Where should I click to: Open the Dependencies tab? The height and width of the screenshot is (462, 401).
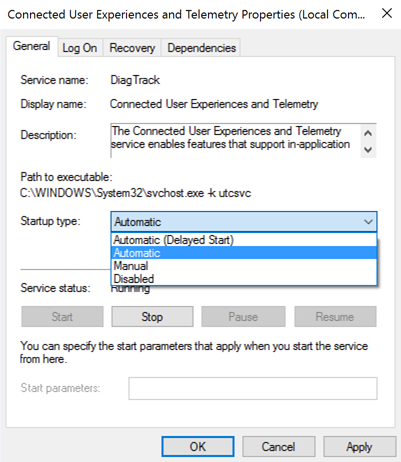coord(201,48)
